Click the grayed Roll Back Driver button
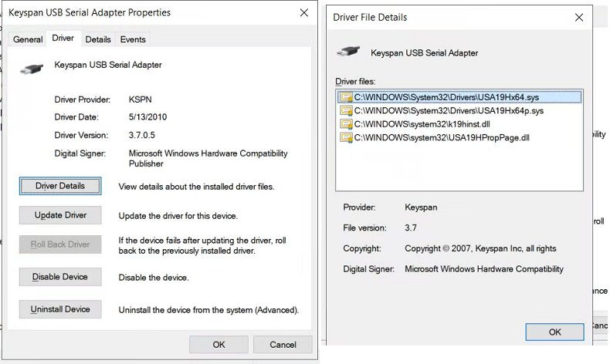Screen dimensions: 610x364 [60, 244]
